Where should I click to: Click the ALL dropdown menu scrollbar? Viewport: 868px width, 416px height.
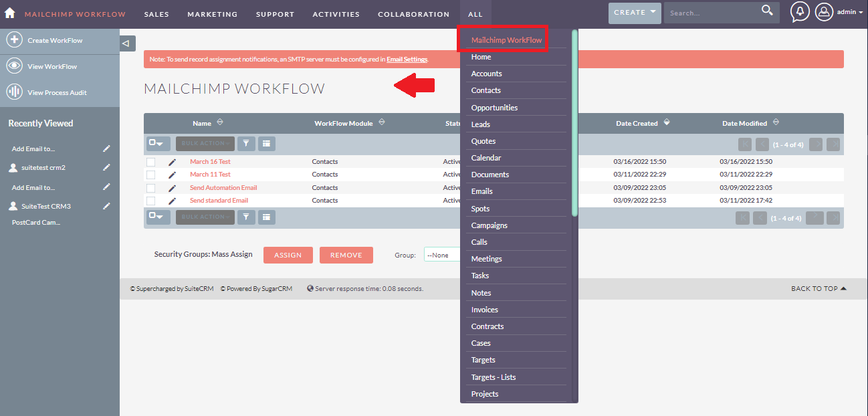coord(574,124)
